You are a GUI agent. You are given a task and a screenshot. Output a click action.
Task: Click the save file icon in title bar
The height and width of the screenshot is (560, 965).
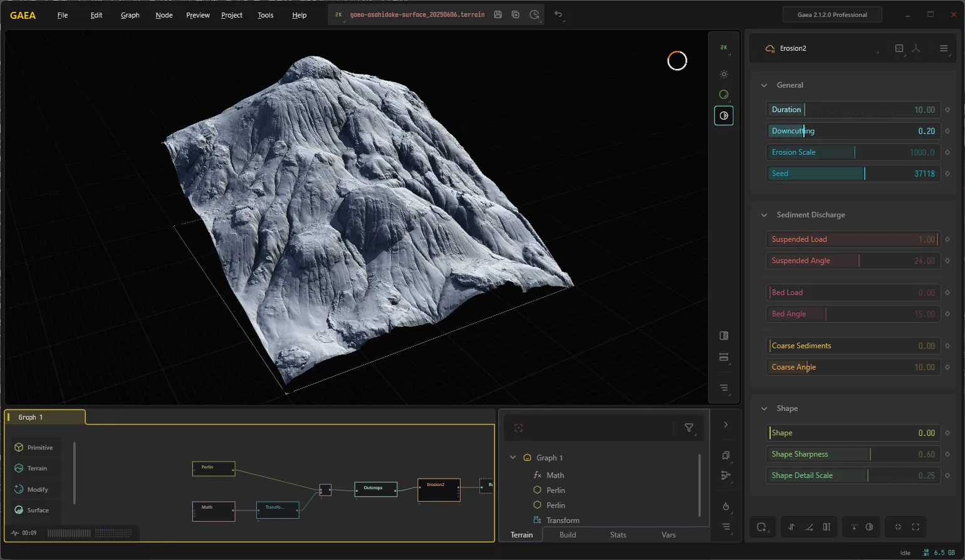click(498, 14)
